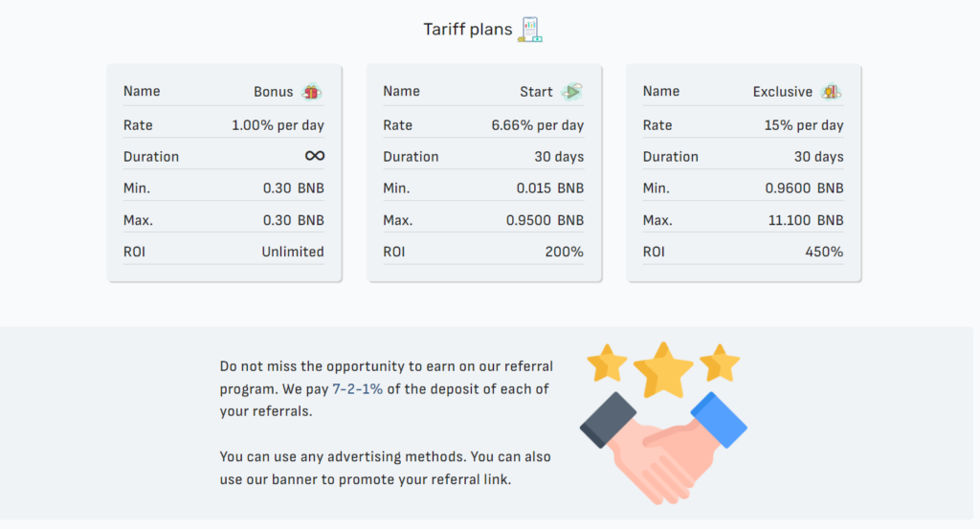Click the money icon beside Start
This screenshot has height=529, width=980.
(x=571, y=92)
